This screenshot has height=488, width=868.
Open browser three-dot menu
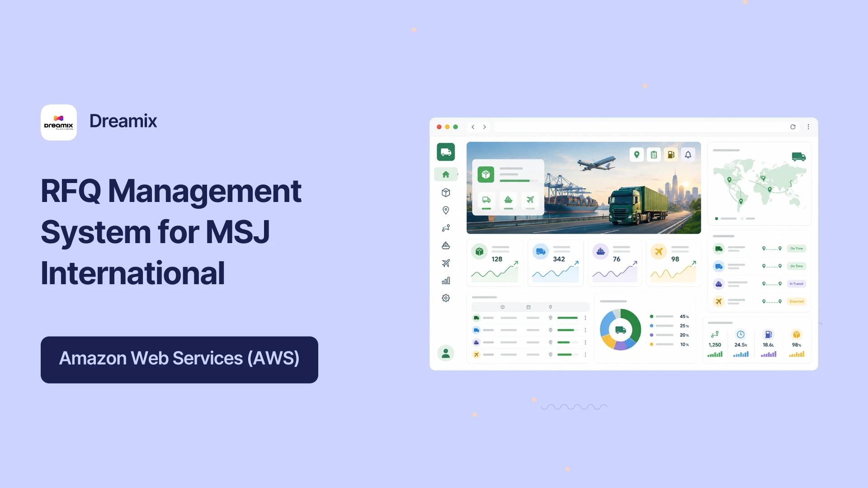(x=808, y=127)
